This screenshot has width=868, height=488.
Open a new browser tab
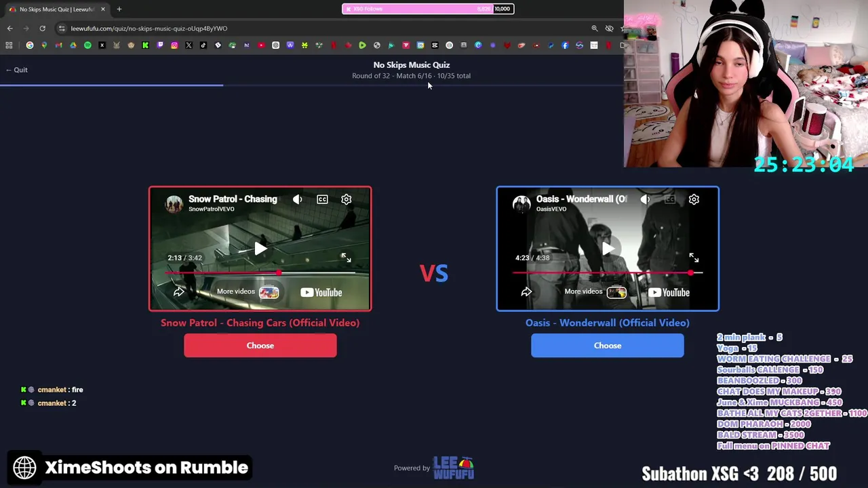point(119,9)
